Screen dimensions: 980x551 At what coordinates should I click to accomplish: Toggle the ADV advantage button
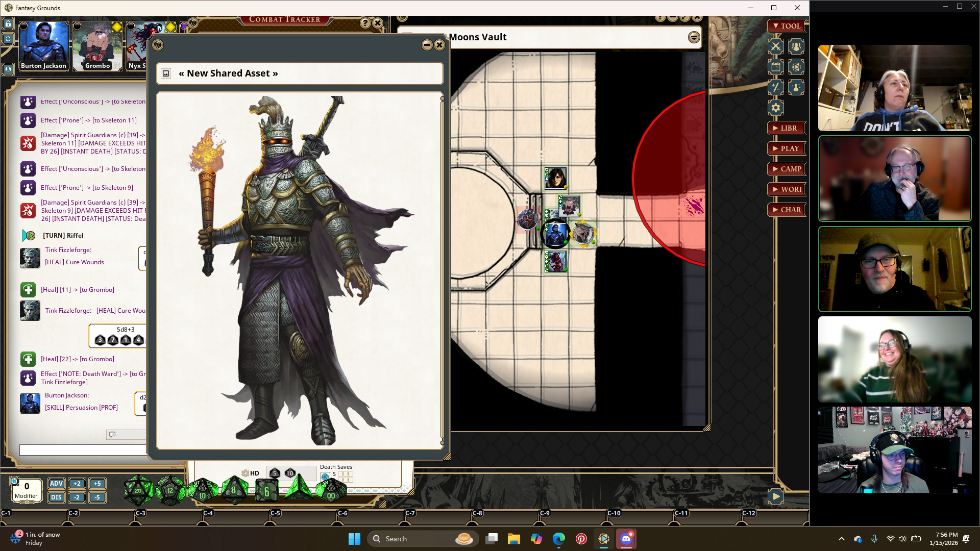point(56,484)
